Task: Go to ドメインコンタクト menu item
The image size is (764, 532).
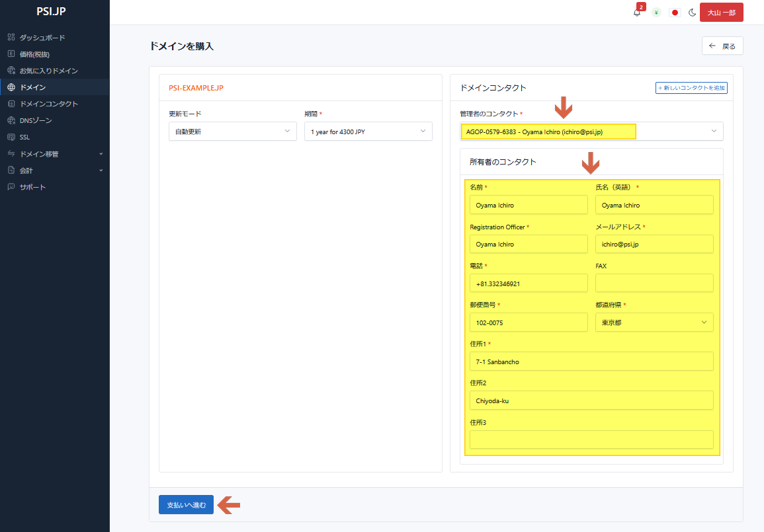Action: (x=48, y=104)
